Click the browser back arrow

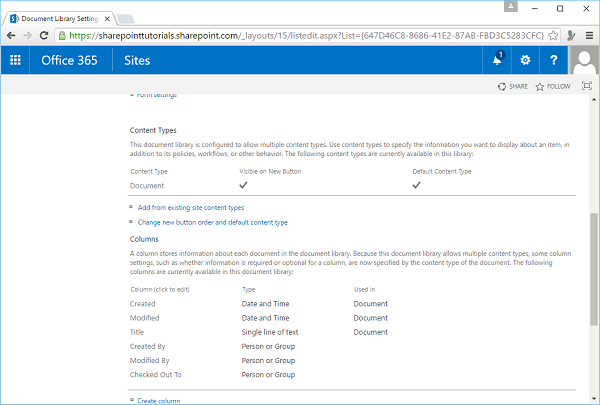10,33
